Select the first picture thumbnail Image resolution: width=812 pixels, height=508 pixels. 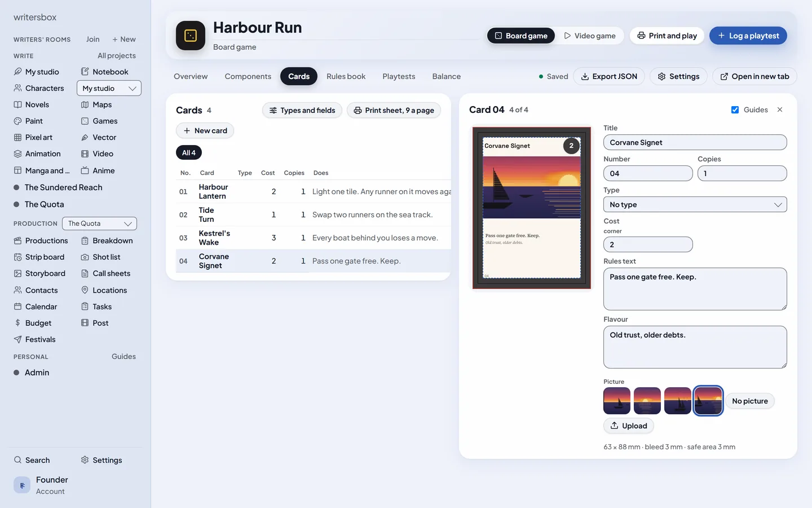pos(617,401)
